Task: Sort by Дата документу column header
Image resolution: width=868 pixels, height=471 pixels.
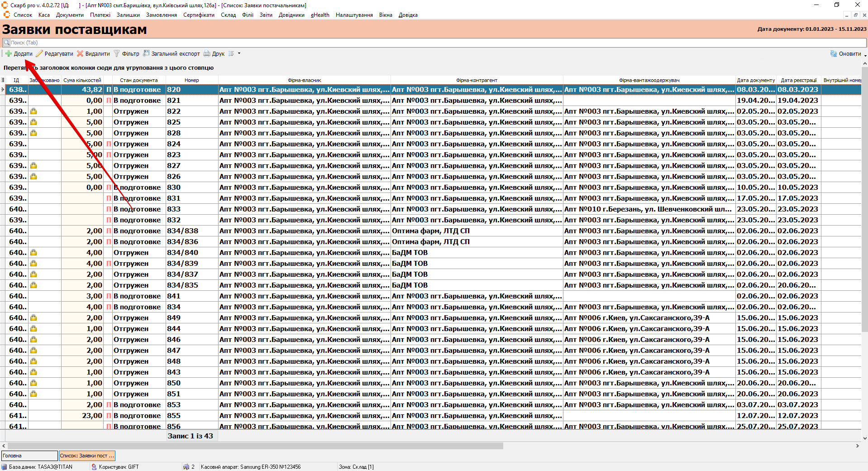Action: click(755, 80)
